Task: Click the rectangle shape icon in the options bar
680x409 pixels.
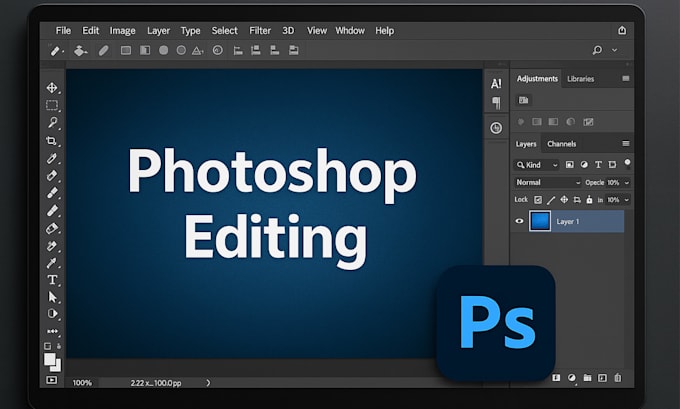Action: click(126, 51)
